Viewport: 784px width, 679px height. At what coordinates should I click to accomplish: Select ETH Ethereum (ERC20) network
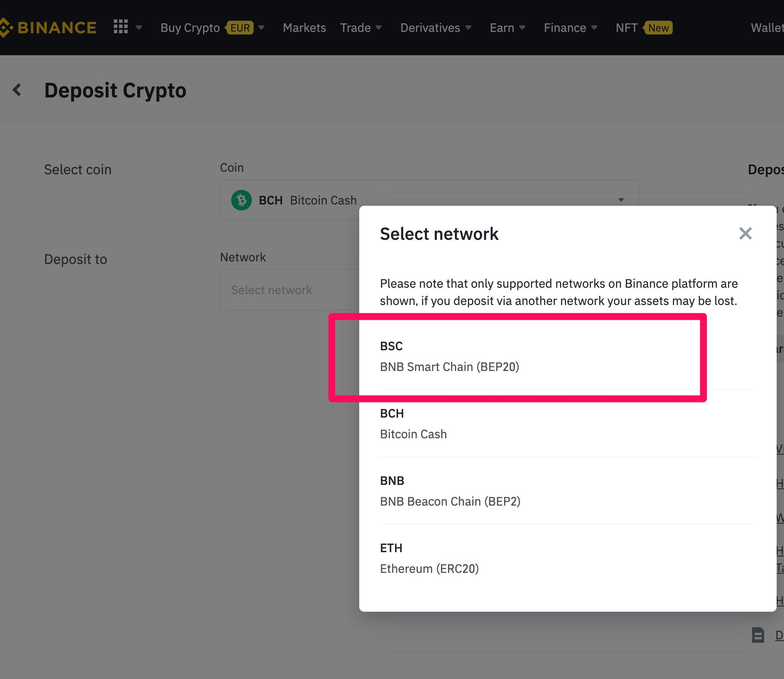[568, 558]
